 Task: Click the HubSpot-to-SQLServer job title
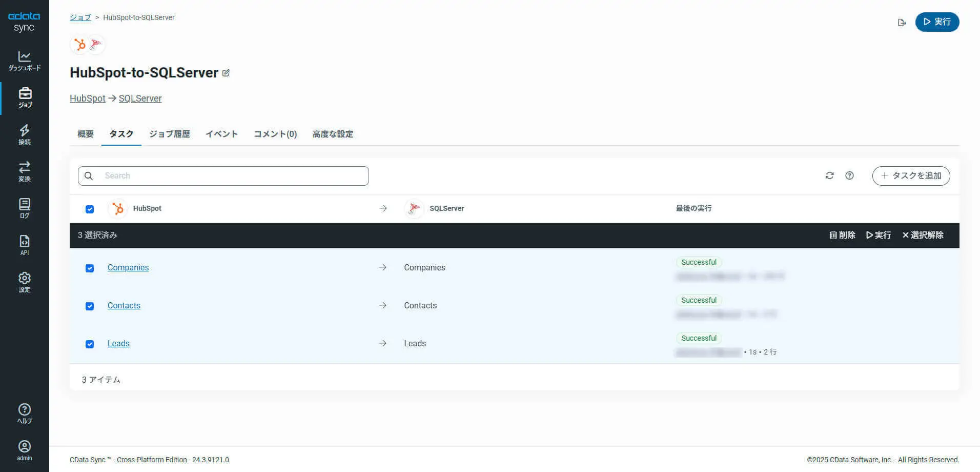144,73
